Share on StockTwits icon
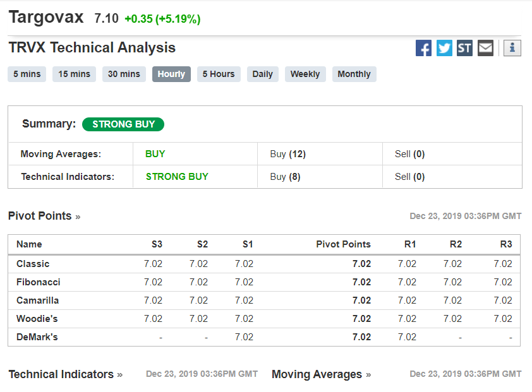The image size is (532, 392). (464, 48)
